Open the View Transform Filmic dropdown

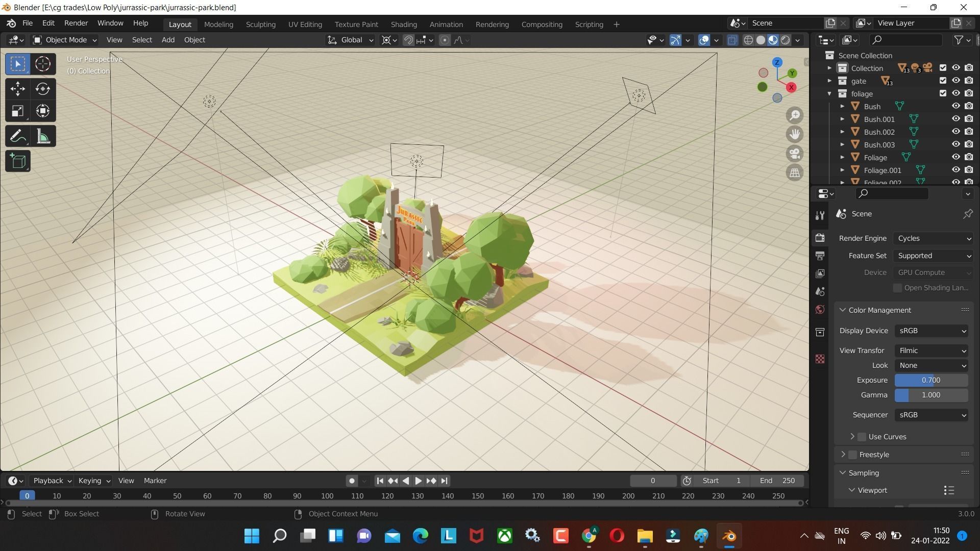tap(932, 350)
